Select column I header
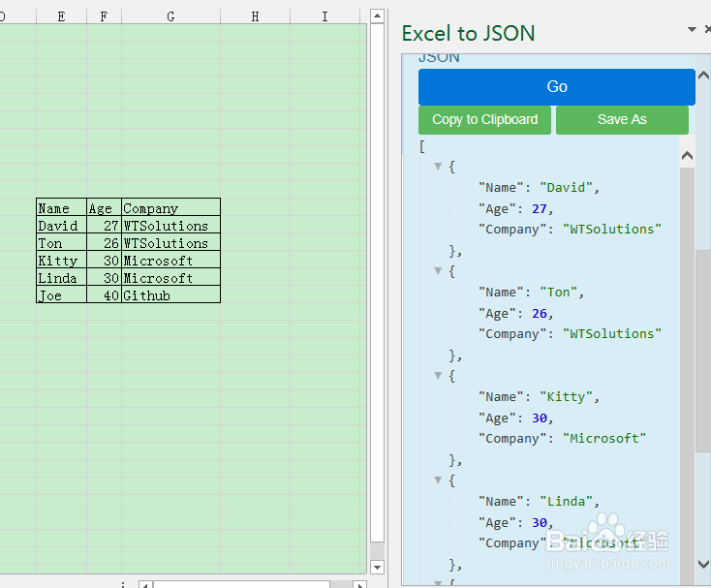Viewport: 711px width, 588px height. 325,16
